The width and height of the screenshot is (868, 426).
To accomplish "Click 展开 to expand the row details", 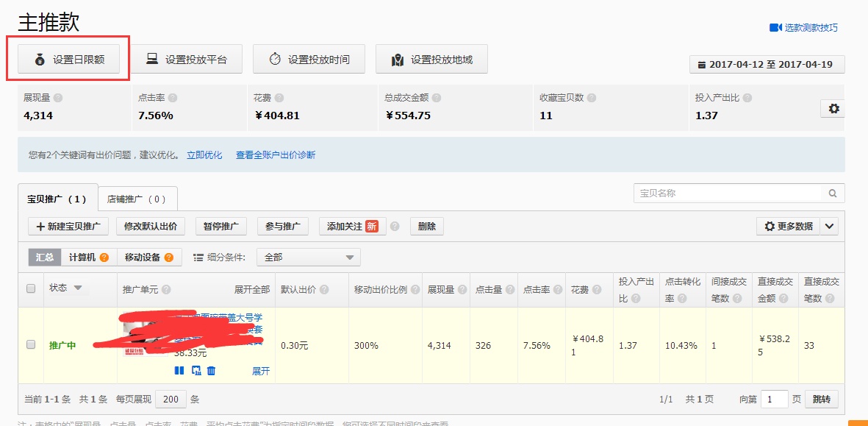I will point(261,372).
